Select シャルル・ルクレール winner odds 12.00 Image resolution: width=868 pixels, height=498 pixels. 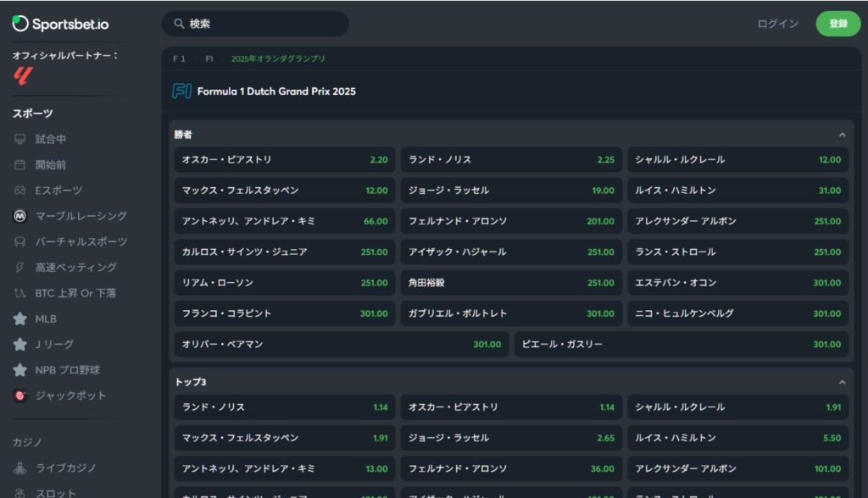click(738, 159)
